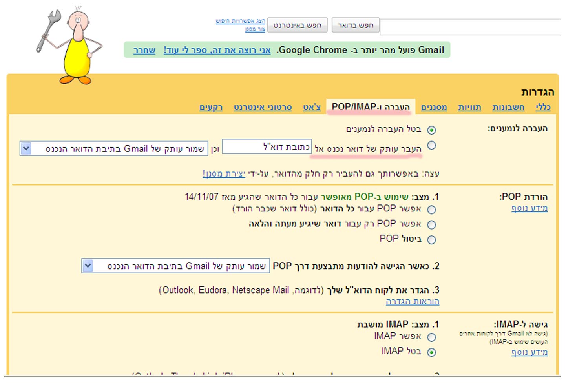This screenshot has height=392, width=577.
Task: Open the כללי (General) settings tab
Action: point(543,107)
